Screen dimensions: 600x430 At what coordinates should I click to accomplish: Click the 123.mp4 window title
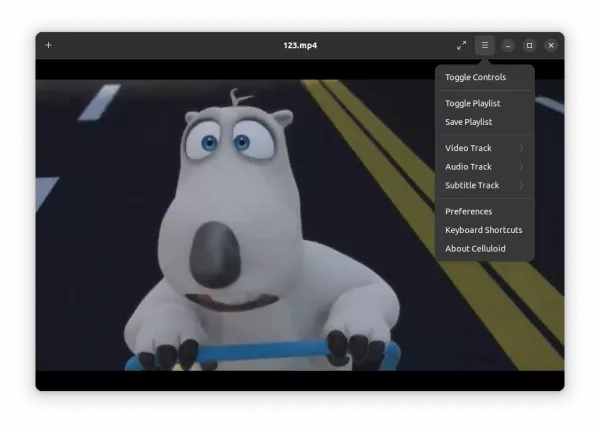tap(300, 46)
